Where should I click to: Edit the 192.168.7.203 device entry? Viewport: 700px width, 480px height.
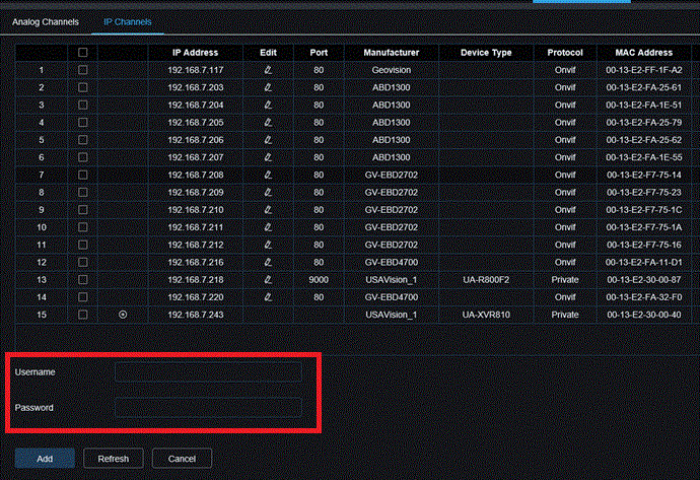(x=268, y=87)
